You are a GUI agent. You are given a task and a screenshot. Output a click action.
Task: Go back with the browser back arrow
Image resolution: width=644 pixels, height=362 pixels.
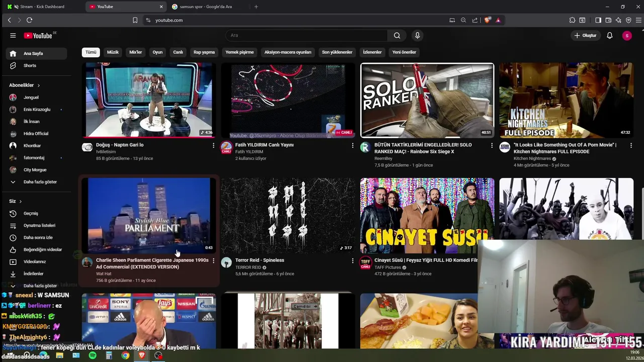click(x=9, y=20)
